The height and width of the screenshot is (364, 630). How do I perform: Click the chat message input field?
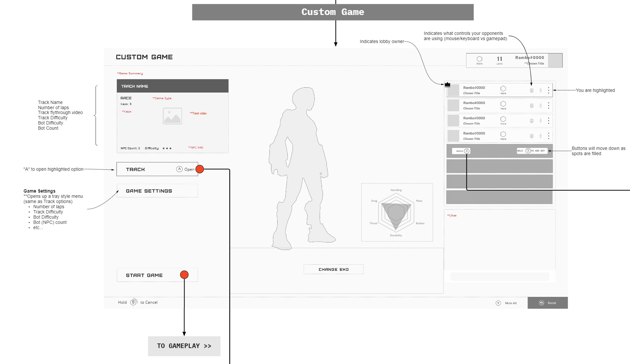[499, 277]
